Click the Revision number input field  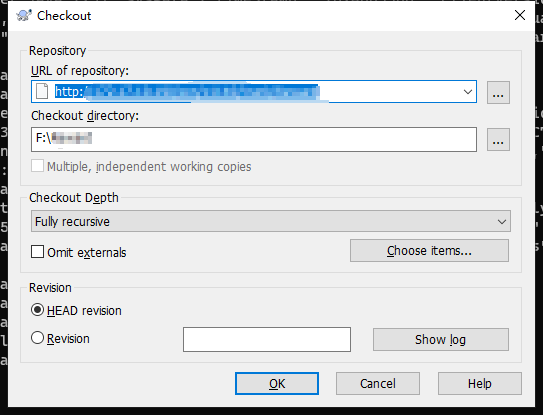coord(267,339)
